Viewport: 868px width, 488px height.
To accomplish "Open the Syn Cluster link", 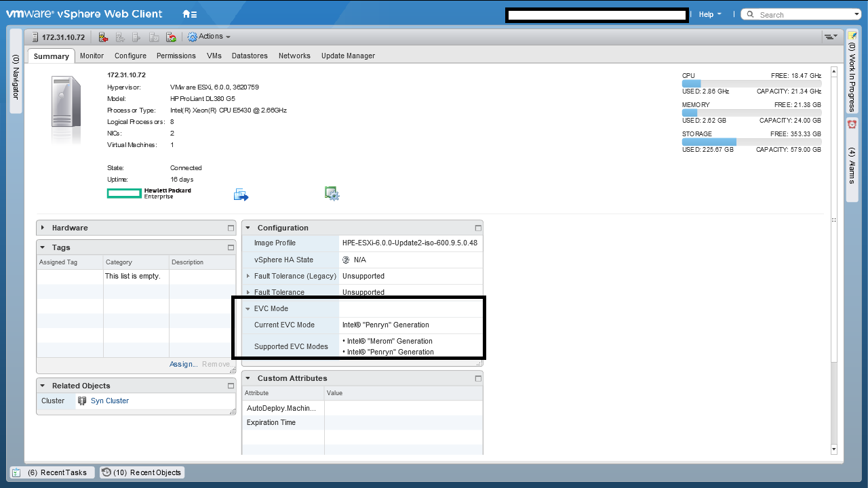I will click(x=110, y=401).
